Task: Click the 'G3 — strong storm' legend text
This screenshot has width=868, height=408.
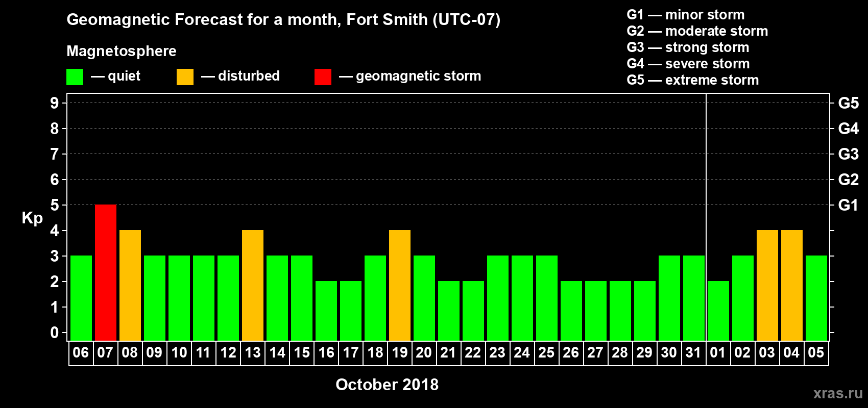Action: 688,47
